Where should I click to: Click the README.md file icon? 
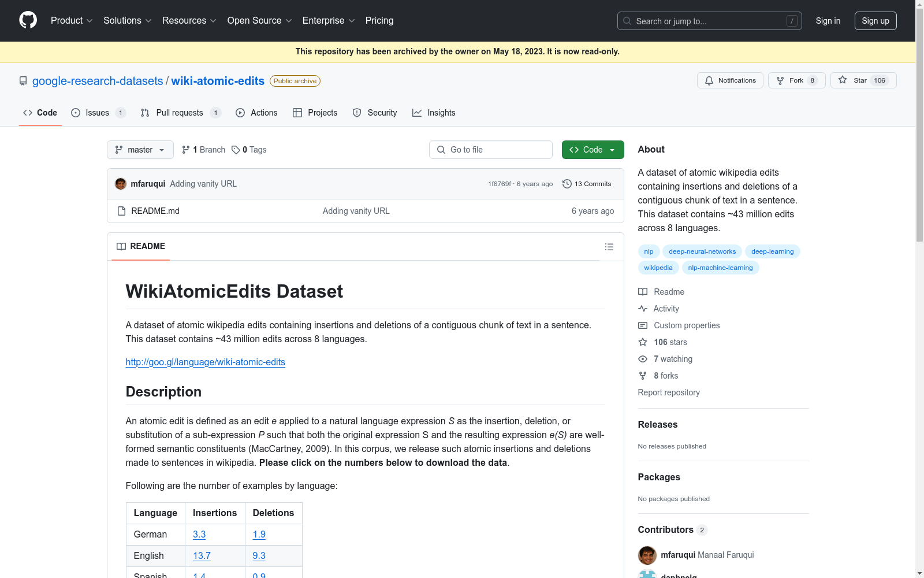[121, 211]
